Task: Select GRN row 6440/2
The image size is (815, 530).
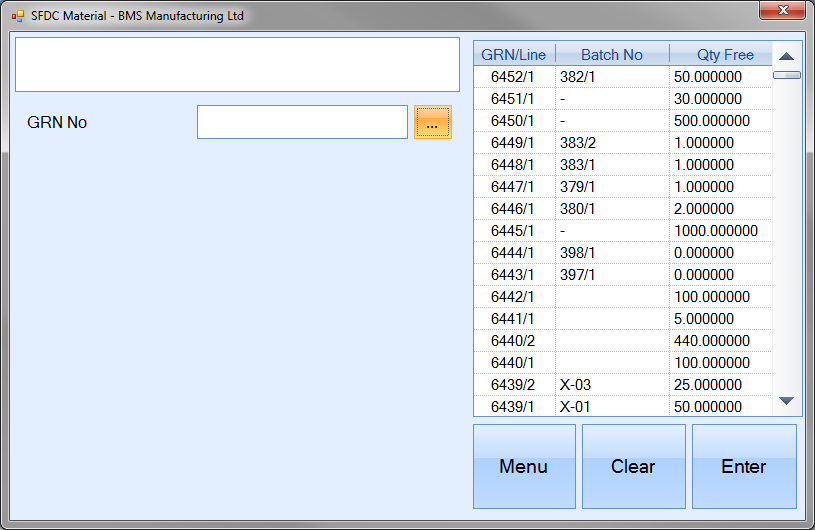Action: pos(512,341)
